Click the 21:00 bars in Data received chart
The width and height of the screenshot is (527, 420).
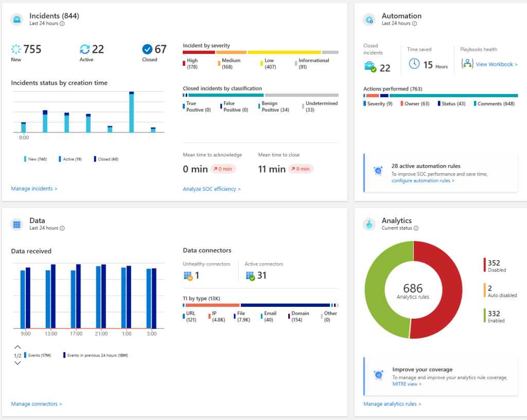(x=101, y=297)
